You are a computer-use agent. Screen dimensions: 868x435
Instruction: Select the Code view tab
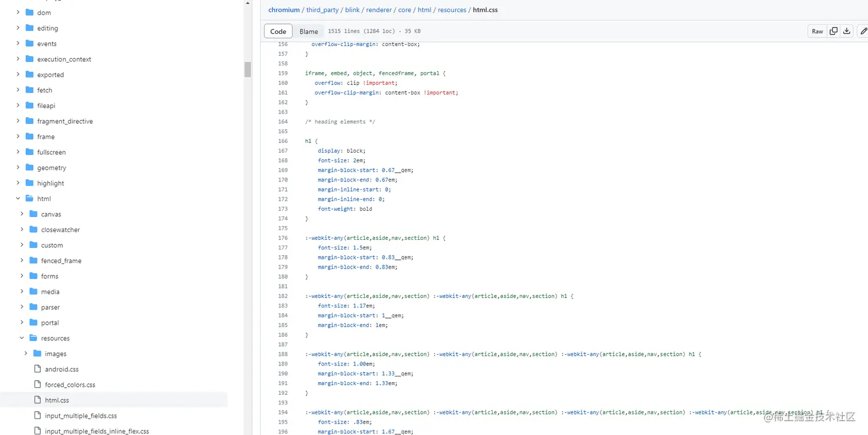(278, 32)
